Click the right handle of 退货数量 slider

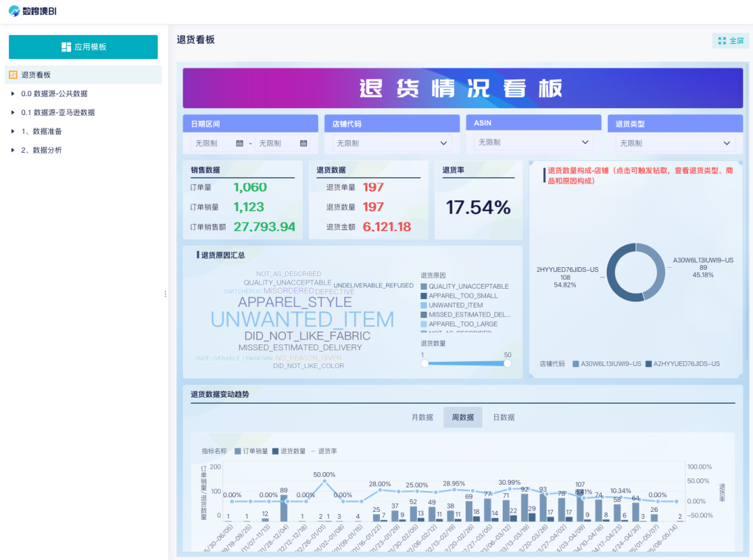pyautogui.click(x=507, y=363)
